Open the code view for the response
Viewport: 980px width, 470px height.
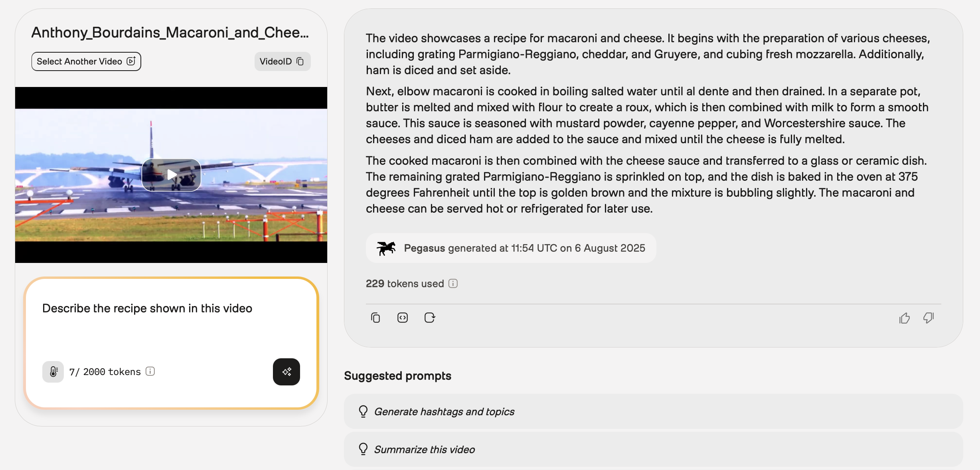coord(402,318)
